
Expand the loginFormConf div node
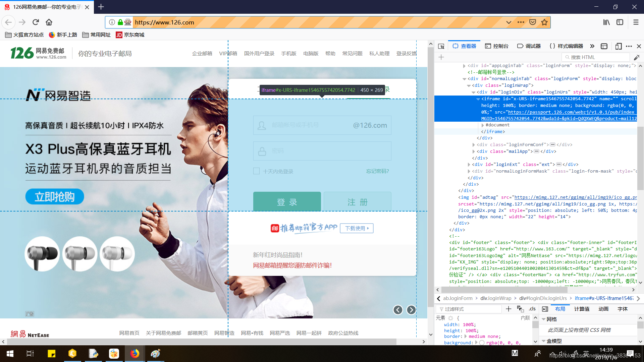[x=474, y=145]
